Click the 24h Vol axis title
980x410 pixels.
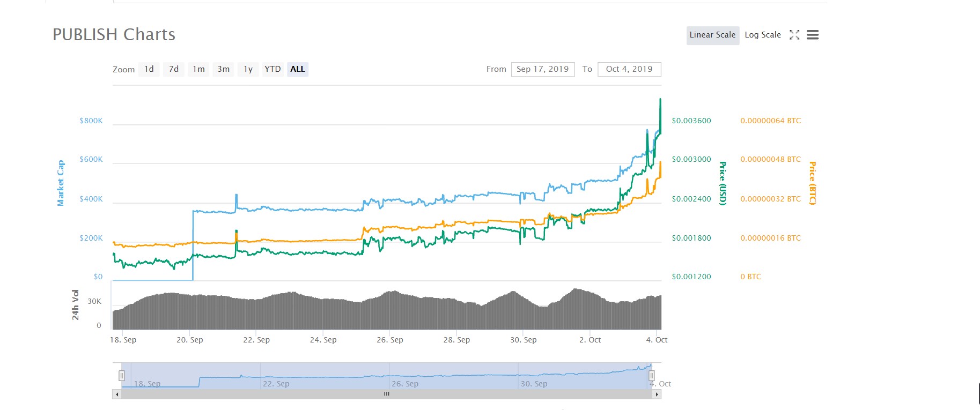[76, 305]
